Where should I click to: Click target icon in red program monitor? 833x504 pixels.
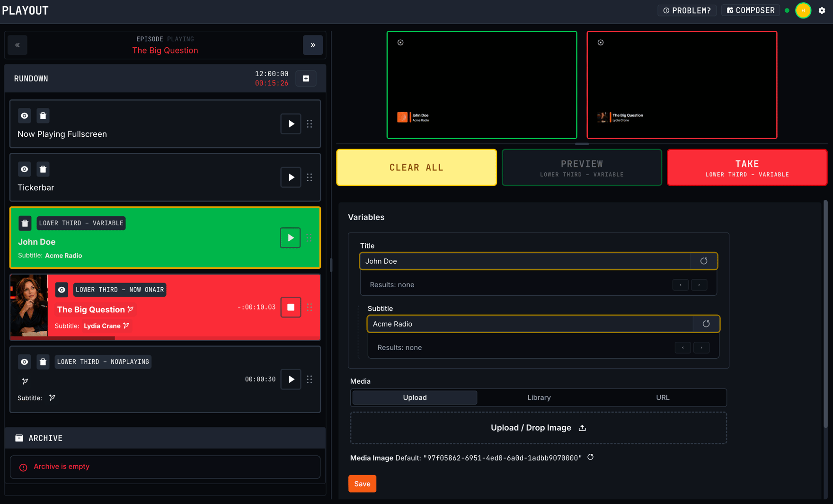(x=601, y=43)
